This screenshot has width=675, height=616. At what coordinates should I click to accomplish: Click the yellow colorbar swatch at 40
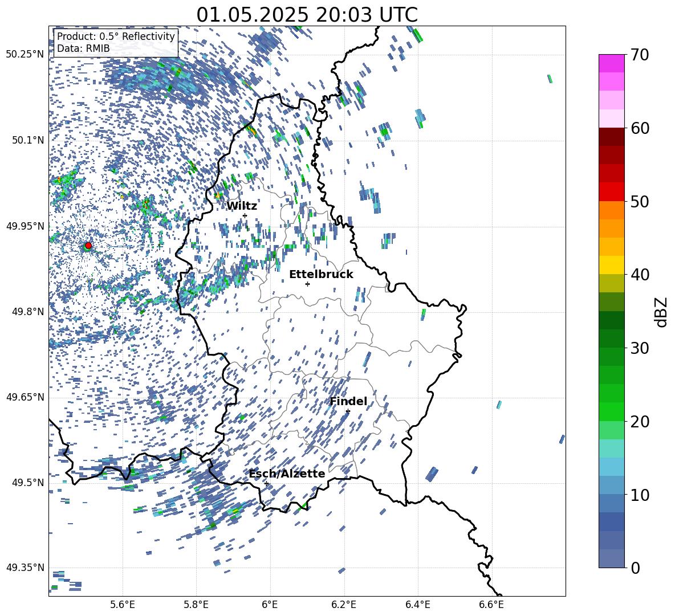(612, 265)
